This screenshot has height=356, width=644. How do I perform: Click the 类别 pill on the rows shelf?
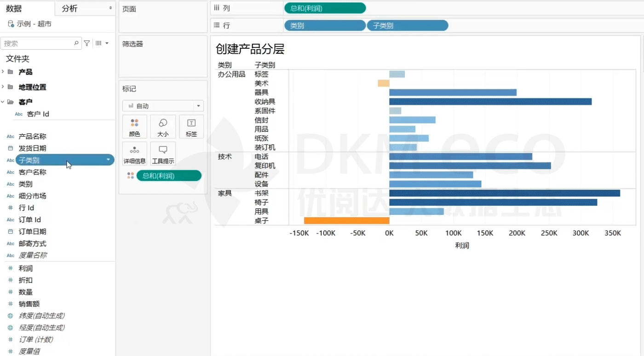325,26
